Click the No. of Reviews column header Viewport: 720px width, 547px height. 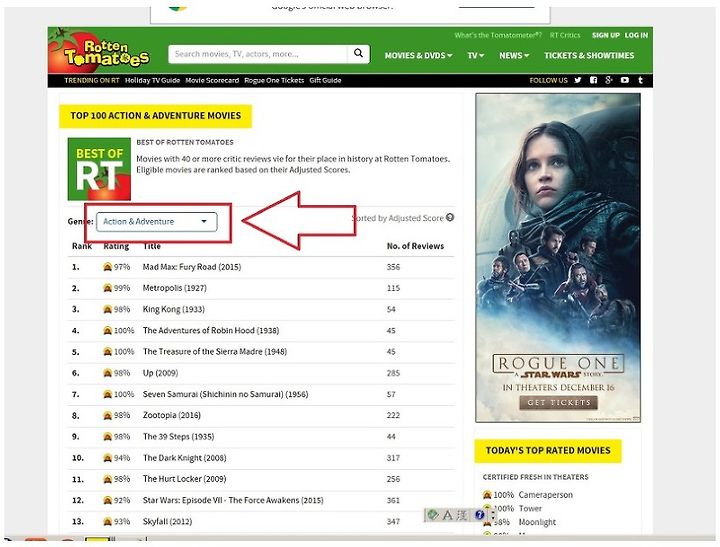pyautogui.click(x=415, y=246)
